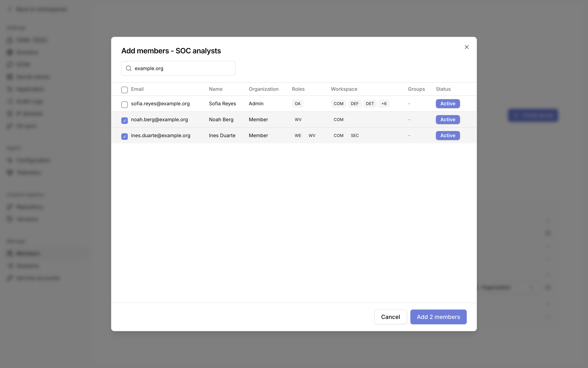The image size is (588, 368).
Task: Click the Cancel button
Action: pos(390,317)
